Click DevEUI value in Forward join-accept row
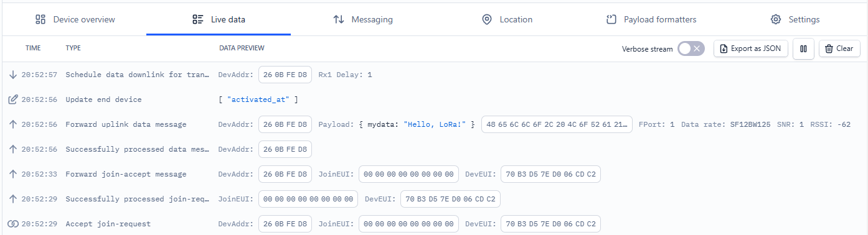 pos(550,174)
